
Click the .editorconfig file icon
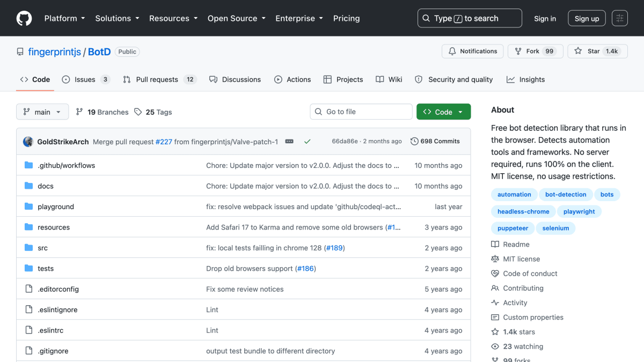[29, 289]
